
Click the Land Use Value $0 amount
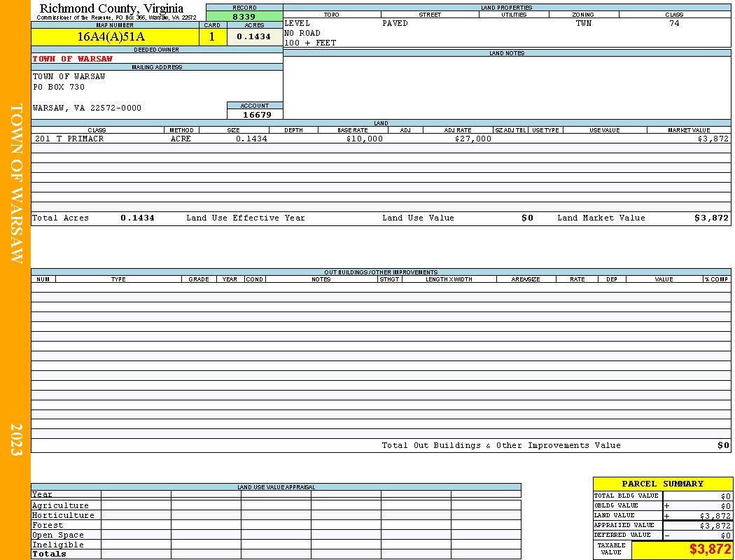tap(527, 218)
